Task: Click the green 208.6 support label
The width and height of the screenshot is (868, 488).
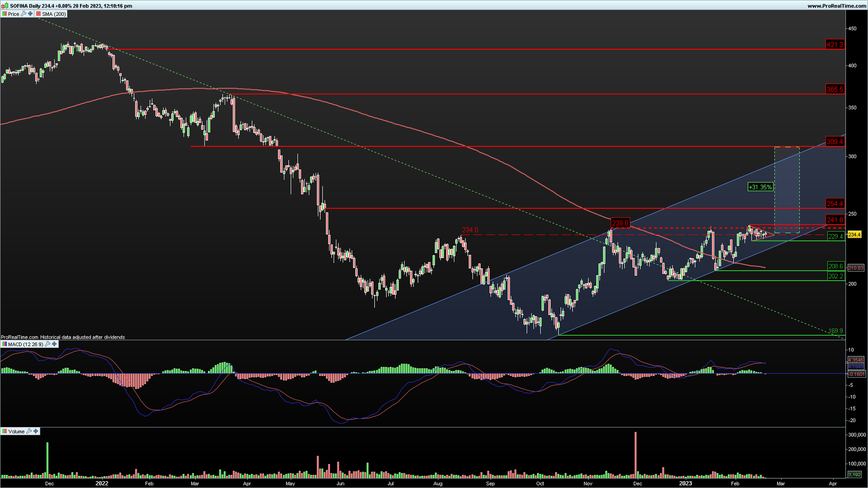Action: coord(836,266)
